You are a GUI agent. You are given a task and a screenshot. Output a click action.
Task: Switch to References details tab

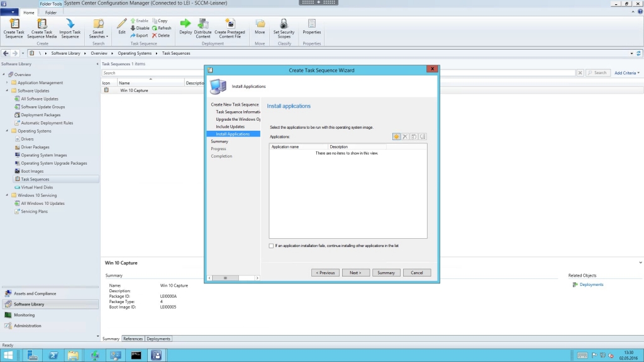tap(133, 339)
